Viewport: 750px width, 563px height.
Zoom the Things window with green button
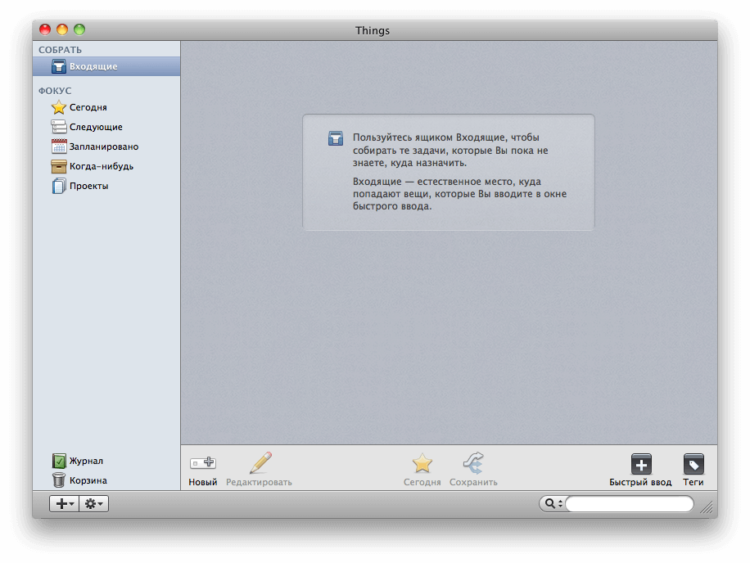point(79,30)
